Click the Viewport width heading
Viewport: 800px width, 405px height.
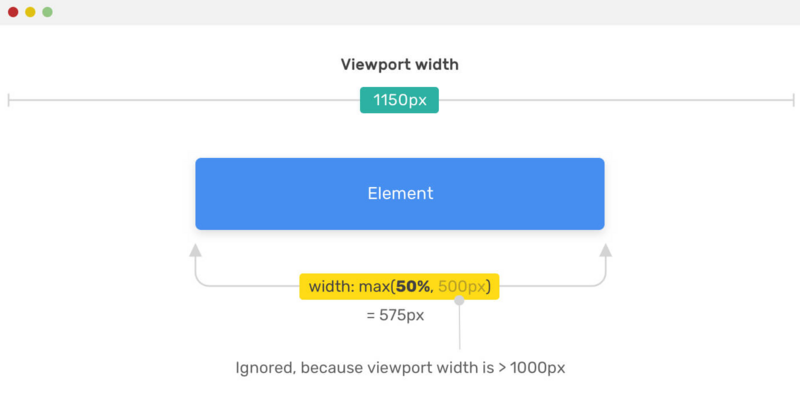pyautogui.click(x=399, y=65)
